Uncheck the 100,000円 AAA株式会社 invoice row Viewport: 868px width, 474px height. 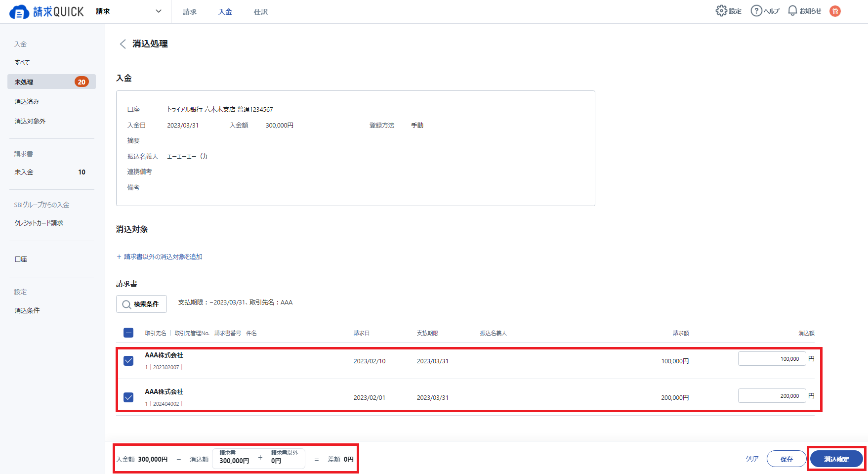128,361
